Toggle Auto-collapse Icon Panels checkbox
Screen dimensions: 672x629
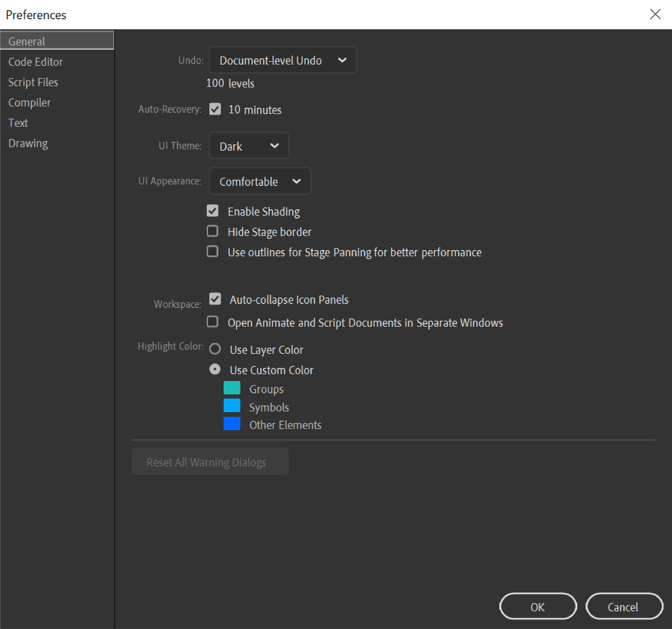click(x=214, y=299)
